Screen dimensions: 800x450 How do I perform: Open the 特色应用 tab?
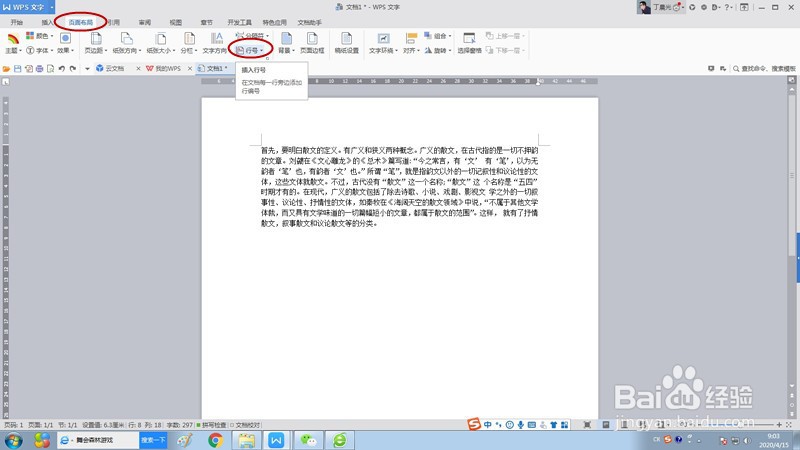(x=274, y=22)
